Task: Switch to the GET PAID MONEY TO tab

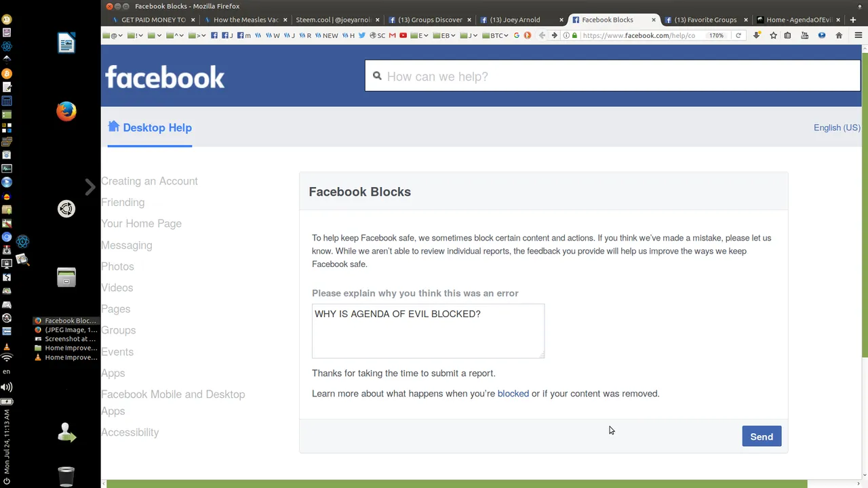Action: tap(153, 20)
